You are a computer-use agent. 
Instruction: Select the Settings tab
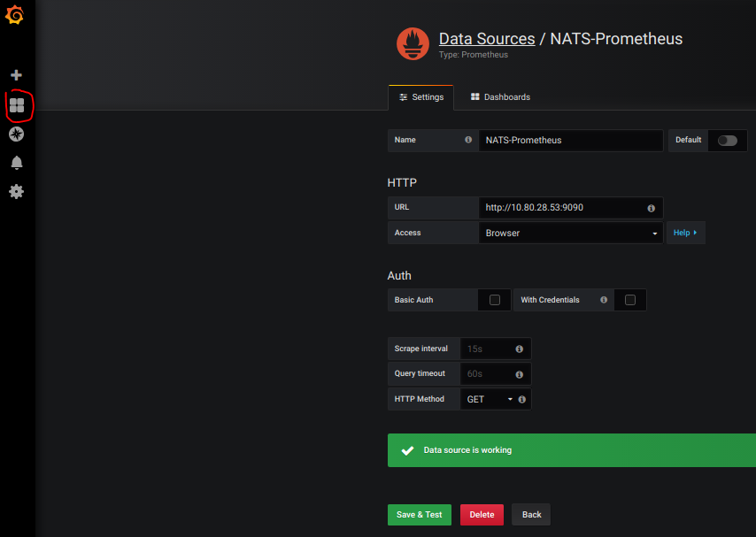coord(420,96)
